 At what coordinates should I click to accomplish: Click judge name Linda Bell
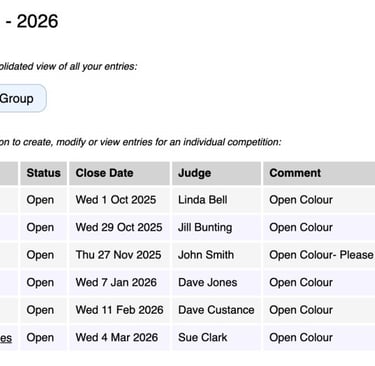click(203, 200)
